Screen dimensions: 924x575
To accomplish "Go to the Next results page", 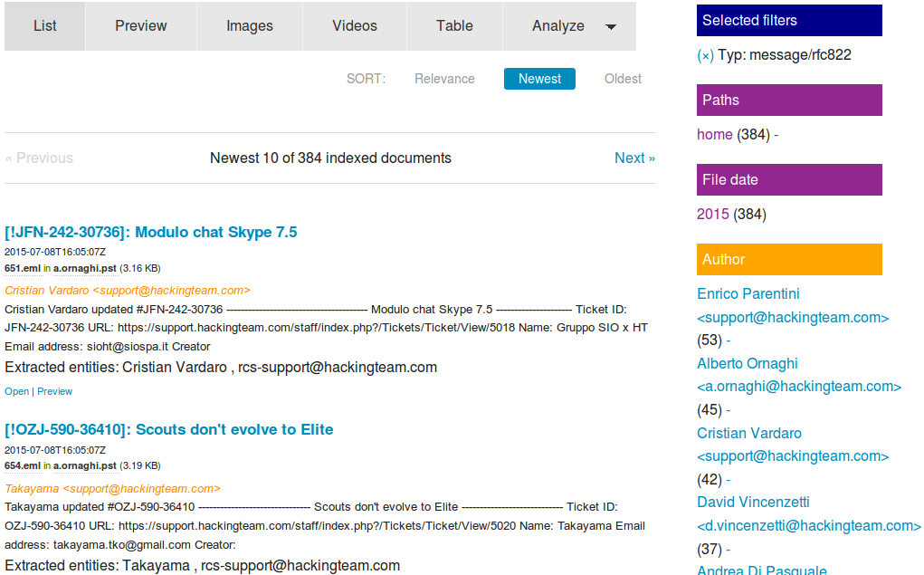I will [634, 158].
